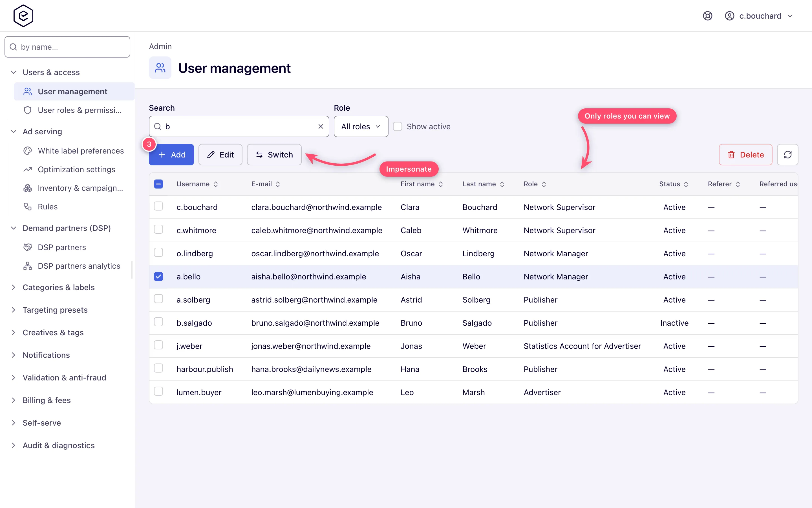This screenshot has height=508, width=812.
Task: Sort by First name column arrows
Action: tap(441, 184)
